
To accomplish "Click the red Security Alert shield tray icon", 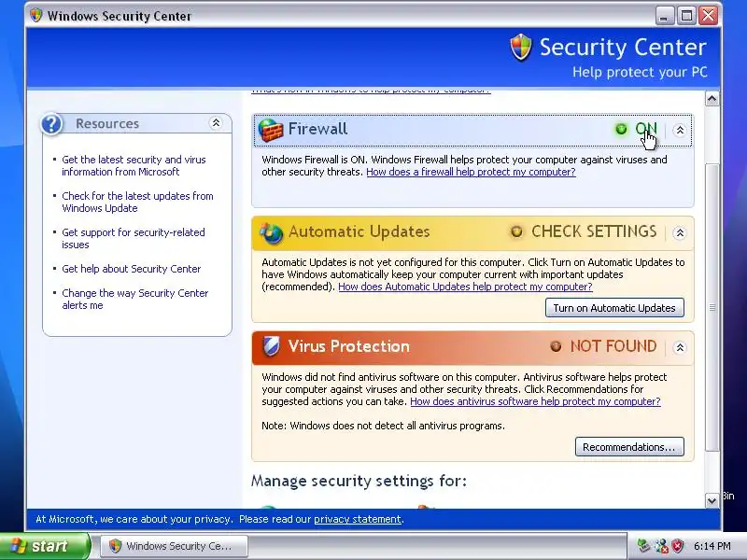I will (x=678, y=546).
